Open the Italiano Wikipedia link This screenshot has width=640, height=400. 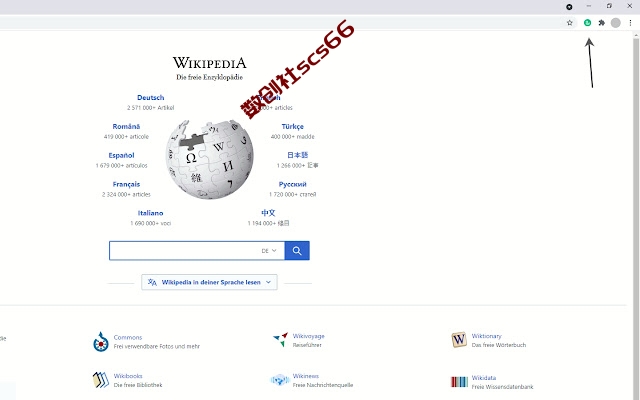point(151,213)
